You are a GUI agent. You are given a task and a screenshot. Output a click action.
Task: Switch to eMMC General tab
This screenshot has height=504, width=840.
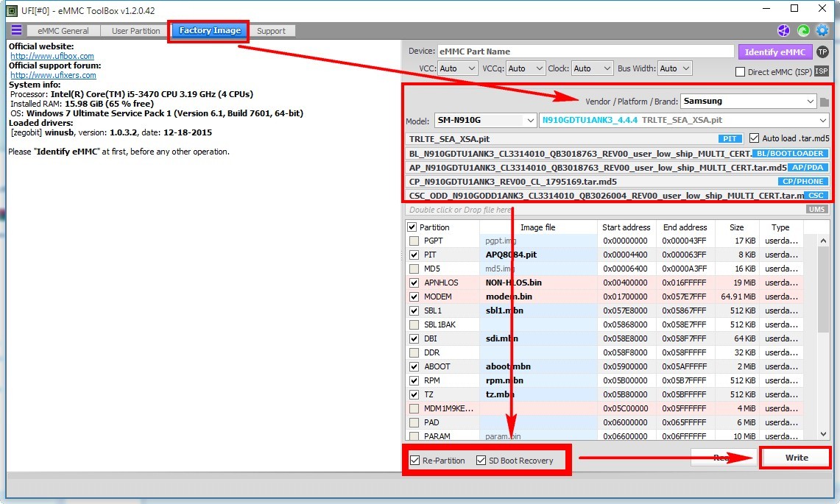point(63,31)
